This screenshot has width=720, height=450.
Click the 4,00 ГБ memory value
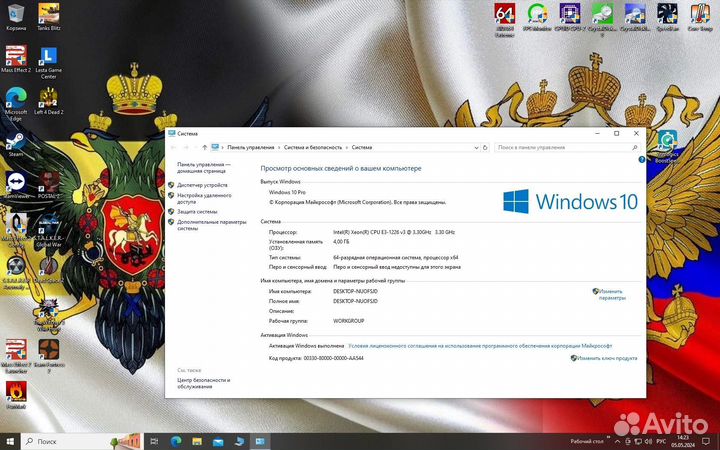tap(341, 241)
